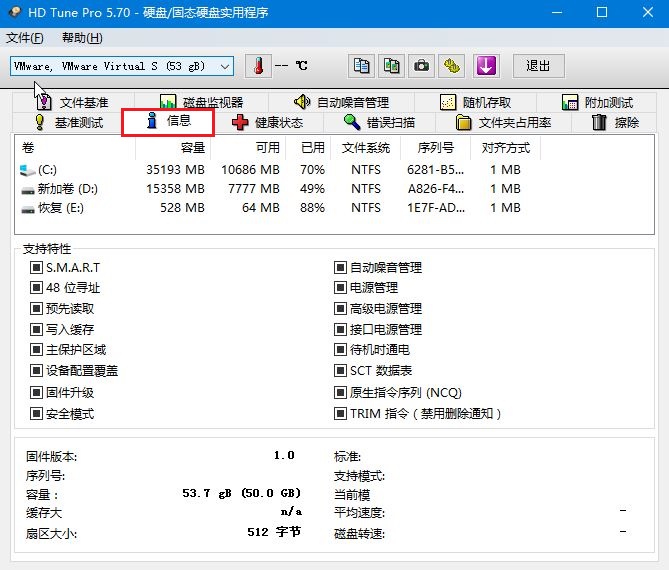Toggle the 原生指令序列 (NCQ) checkbox
This screenshot has height=570, width=669.
tap(340, 393)
